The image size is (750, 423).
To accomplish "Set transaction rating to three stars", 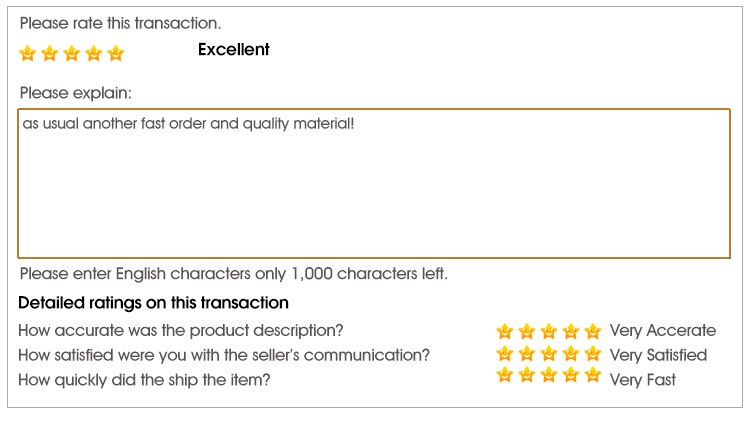I will 72,53.
